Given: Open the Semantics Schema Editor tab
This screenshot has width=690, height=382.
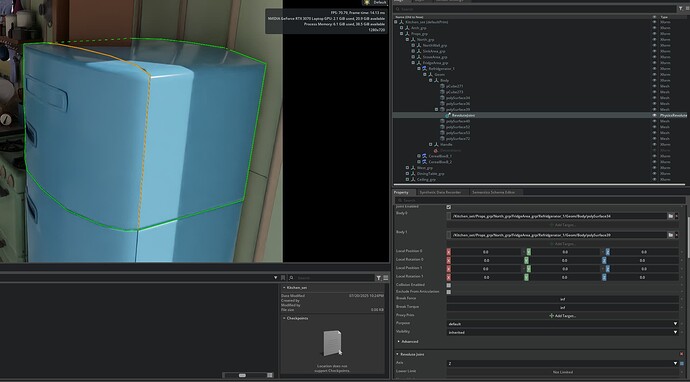Looking at the screenshot, I should (x=493, y=192).
